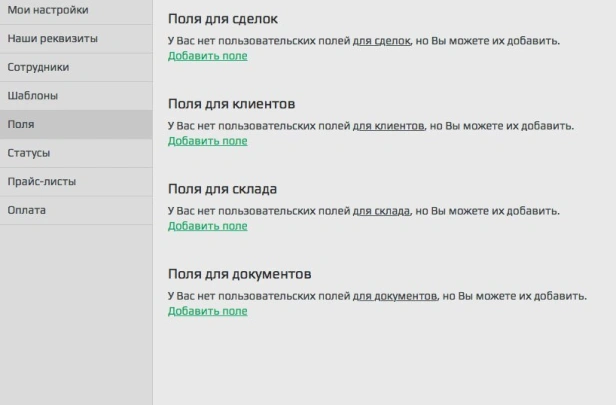The image size is (616, 405).
Task: Follow the underlined для клиентов link
Action: [388, 127]
